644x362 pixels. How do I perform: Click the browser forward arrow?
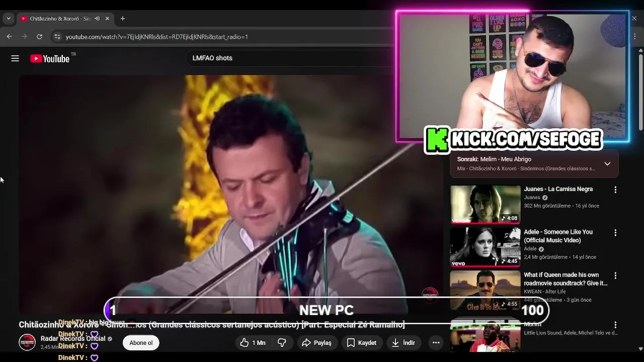click(x=24, y=37)
